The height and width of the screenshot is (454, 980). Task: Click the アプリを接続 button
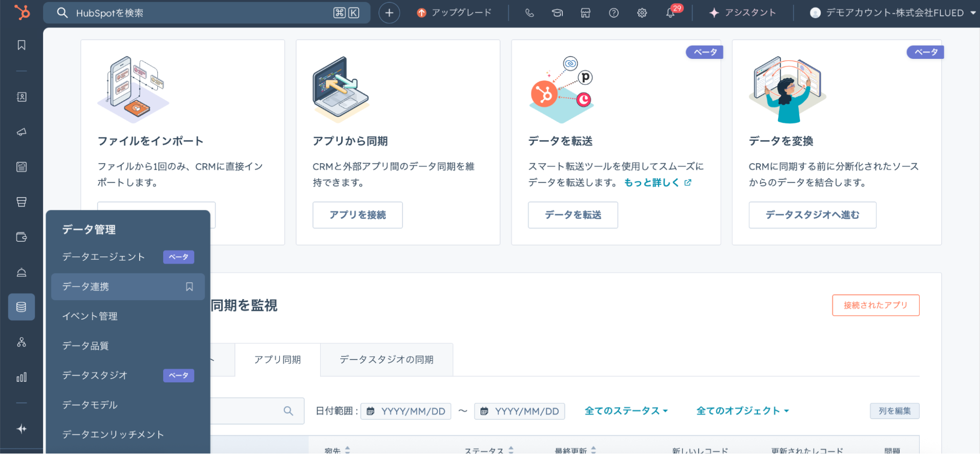tap(357, 215)
